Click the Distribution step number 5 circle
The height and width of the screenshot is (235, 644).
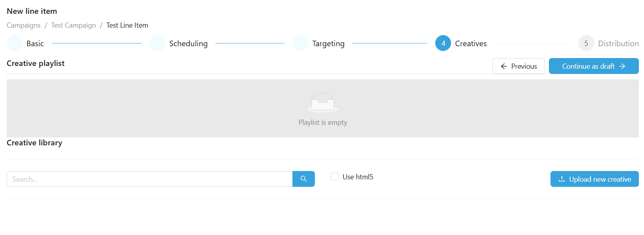pyautogui.click(x=586, y=43)
